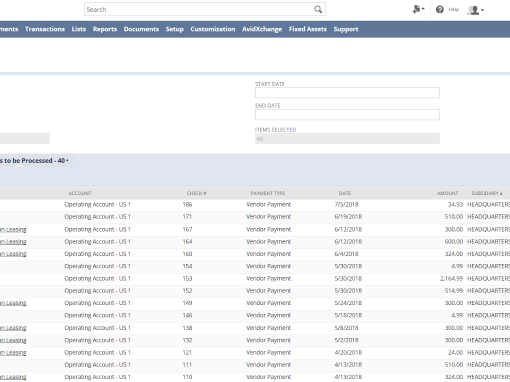Click check number 153 cell
510x382 pixels.
pos(187,279)
